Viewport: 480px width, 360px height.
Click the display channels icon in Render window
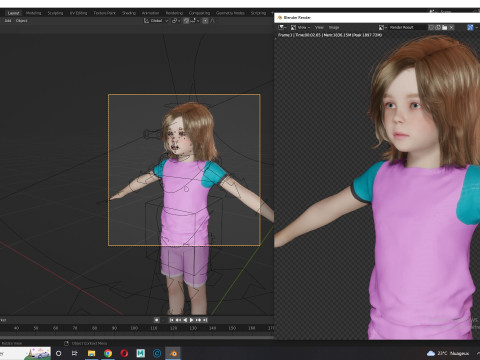471,27
